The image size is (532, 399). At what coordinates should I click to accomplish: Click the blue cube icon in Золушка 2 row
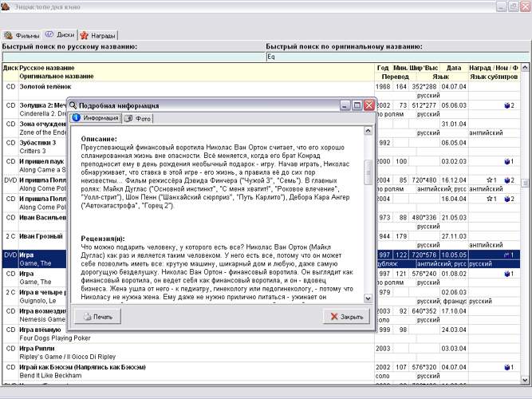(x=505, y=105)
